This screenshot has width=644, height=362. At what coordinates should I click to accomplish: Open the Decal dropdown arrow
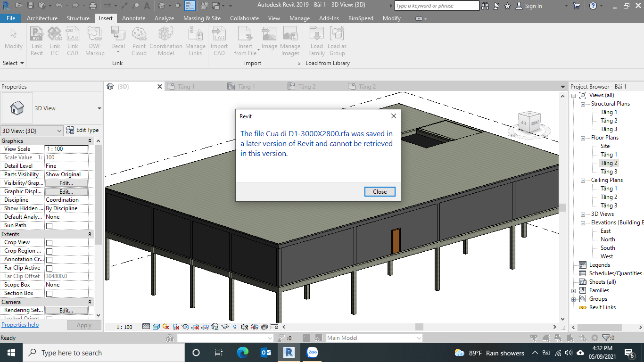tap(118, 52)
